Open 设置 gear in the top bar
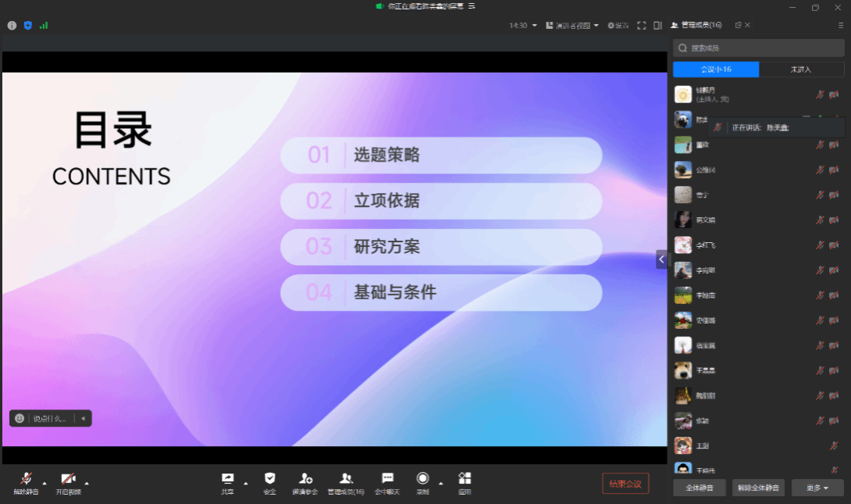 click(617, 25)
